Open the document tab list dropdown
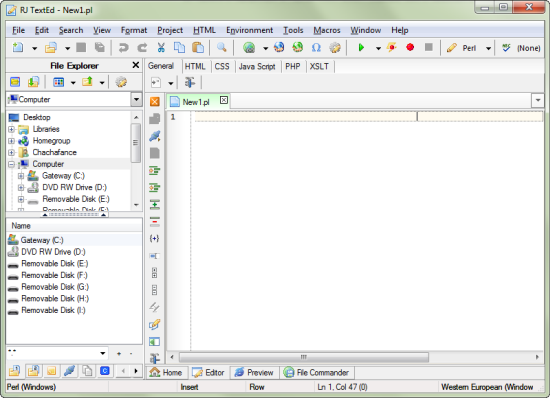550x398 pixels. click(538, 101)
